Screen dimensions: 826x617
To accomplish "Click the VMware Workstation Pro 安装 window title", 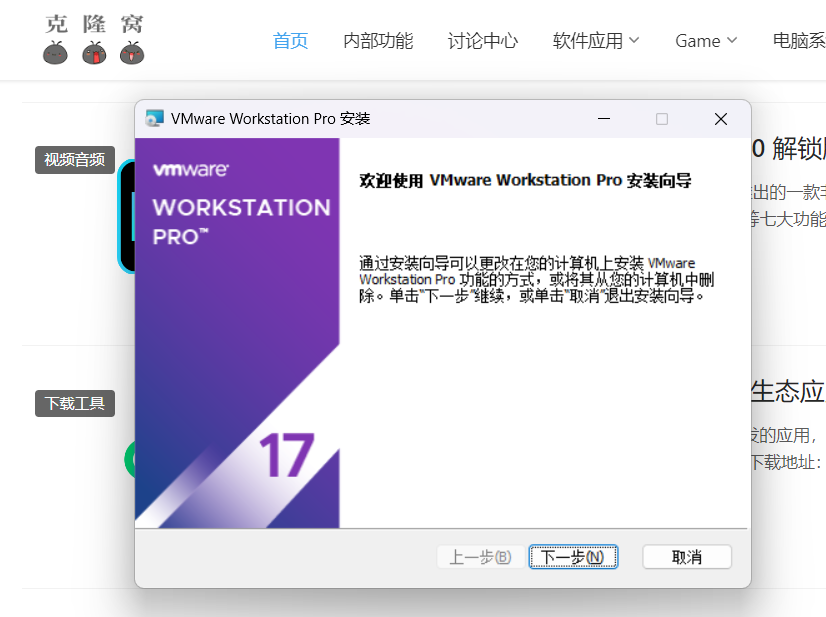I will (270, 119).
